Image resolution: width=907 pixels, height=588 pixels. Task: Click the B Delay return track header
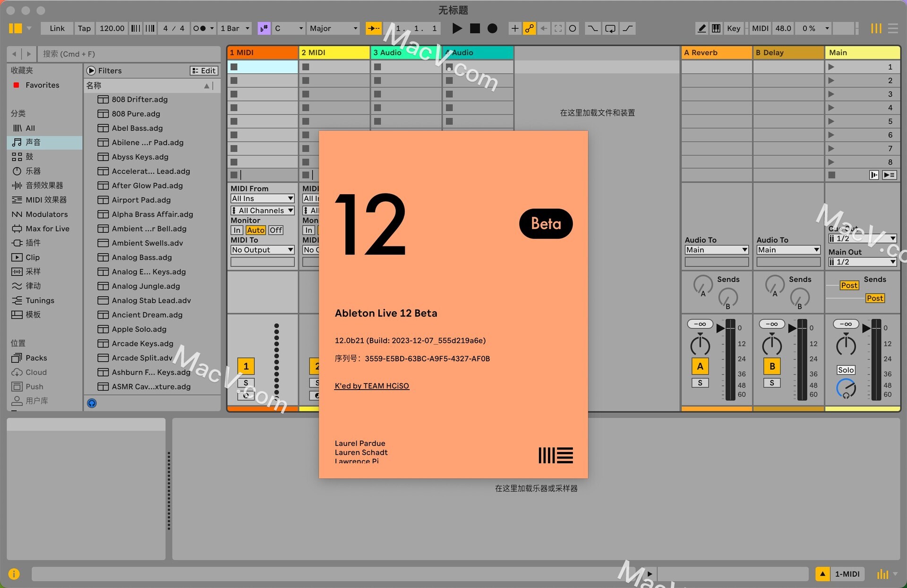(788, 52)
